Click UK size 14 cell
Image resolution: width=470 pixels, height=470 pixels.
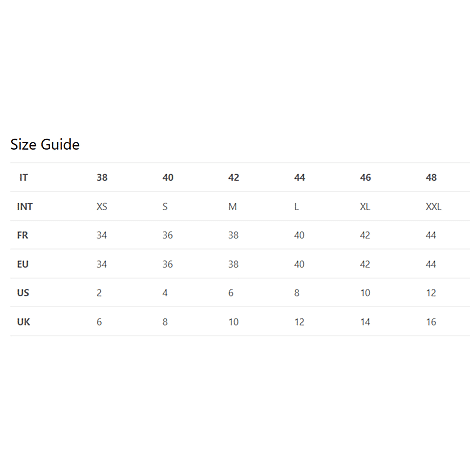(365, 322)
